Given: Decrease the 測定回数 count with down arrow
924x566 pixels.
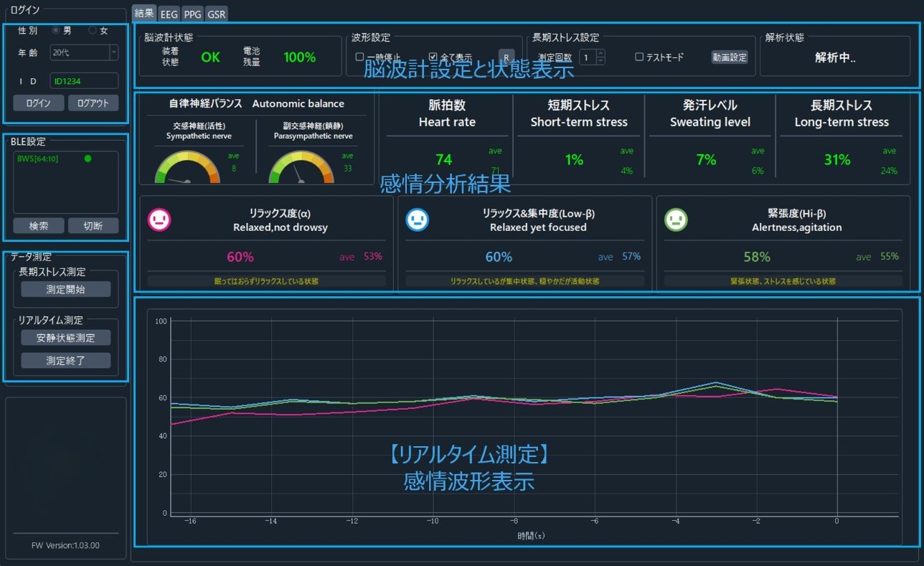Looking at the screenshot, I should tap(601, 61).
